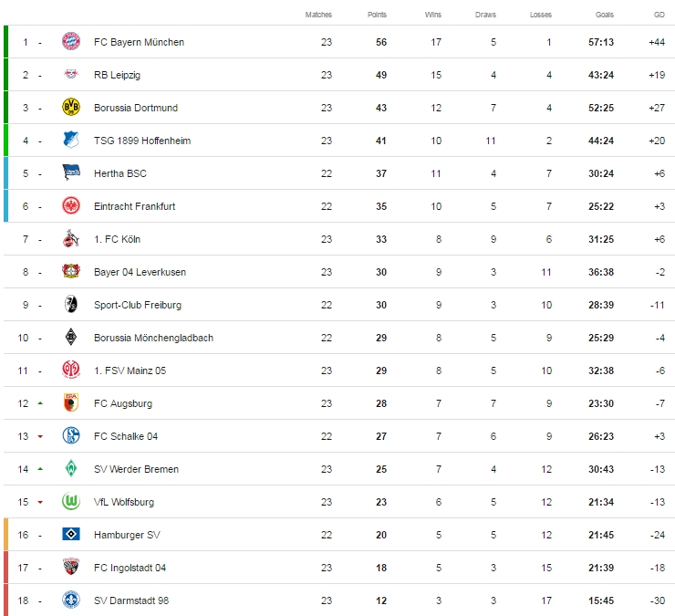Viewport: 675px width, 616px height.
Task: Open the 1. FC Köln team link
Action: coord(117,239)
